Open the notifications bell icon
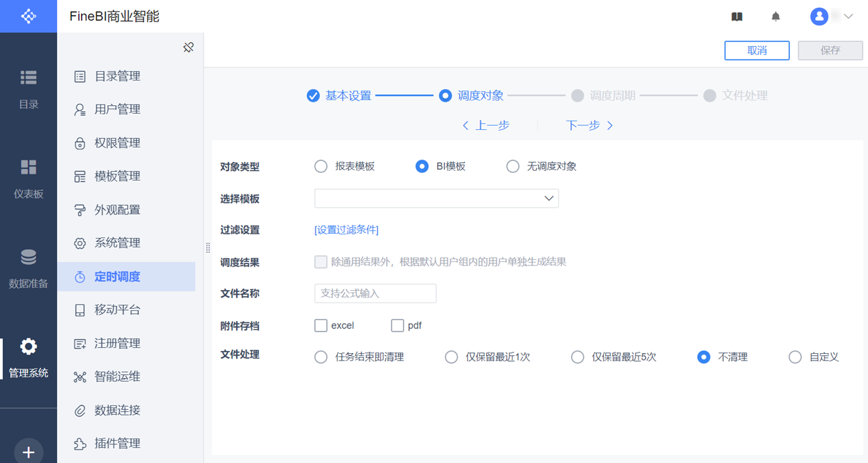This screenshot has height=463, width=868. point(776,17)
